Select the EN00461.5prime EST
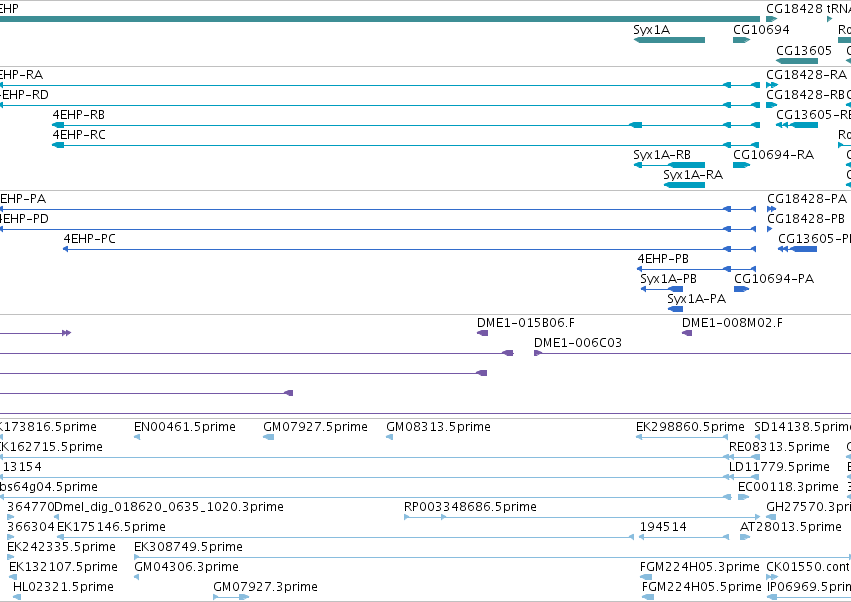 pos(137,438)
